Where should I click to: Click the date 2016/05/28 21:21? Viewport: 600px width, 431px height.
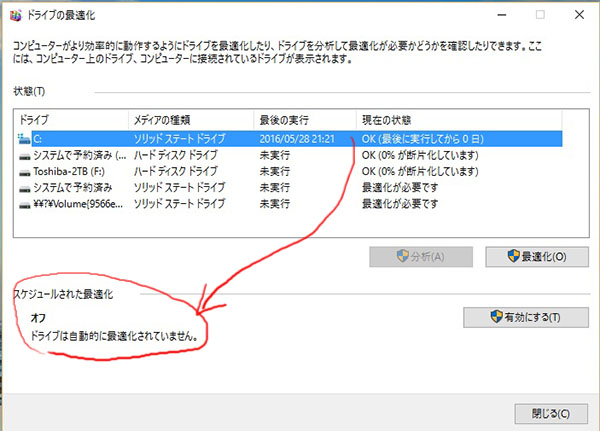297,139
